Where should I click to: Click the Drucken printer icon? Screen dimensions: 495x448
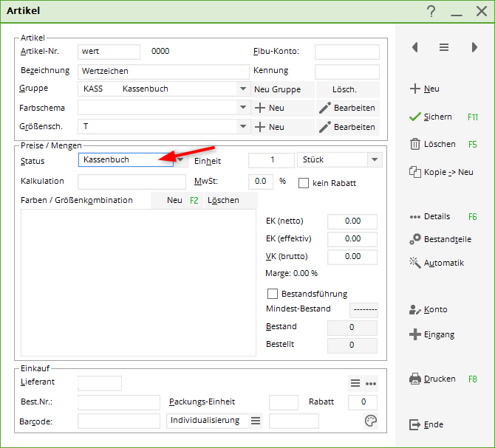(x=415, y=379)
